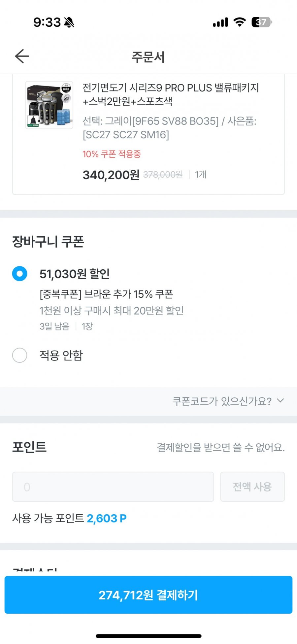Tap the silent mode bell icon
This screenshot has height=644, width=297.
(x=69, y=22)
